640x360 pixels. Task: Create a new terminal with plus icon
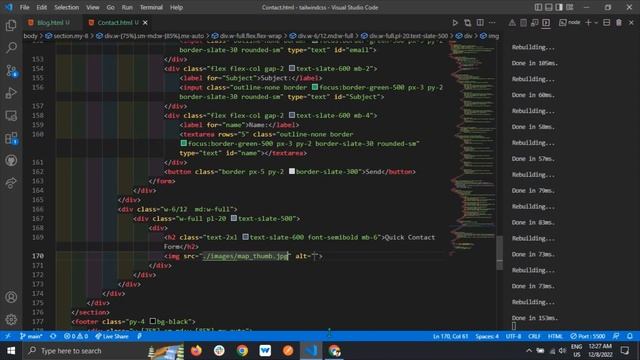[588, 23]
